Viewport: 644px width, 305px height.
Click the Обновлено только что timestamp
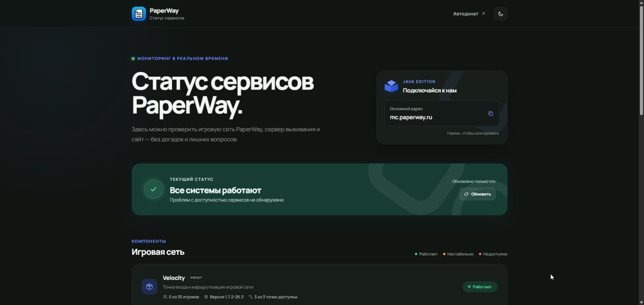pos(473,181)
